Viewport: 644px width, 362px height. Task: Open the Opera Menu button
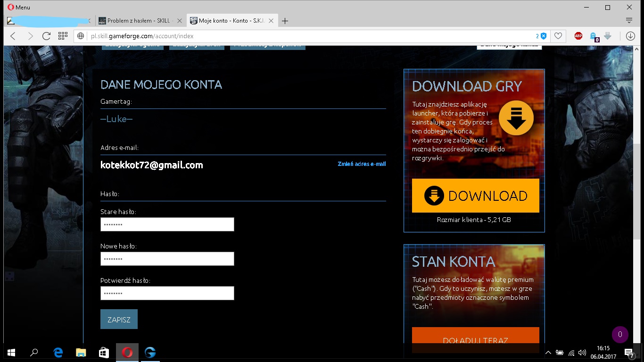pyautogui.click(x=19, y=7)
